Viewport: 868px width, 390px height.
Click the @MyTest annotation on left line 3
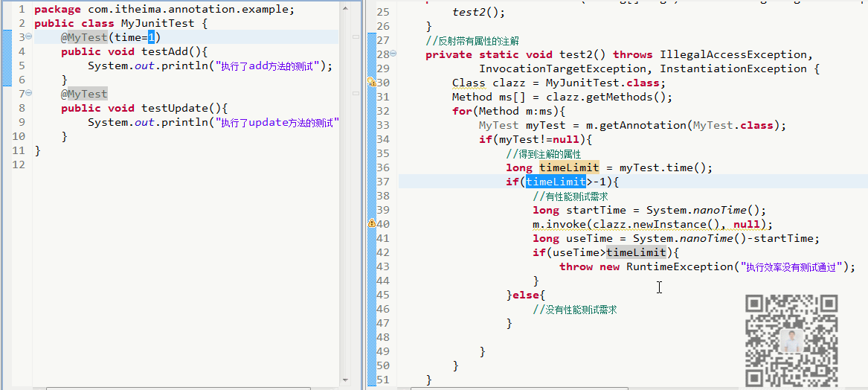[x=84, y=37]
